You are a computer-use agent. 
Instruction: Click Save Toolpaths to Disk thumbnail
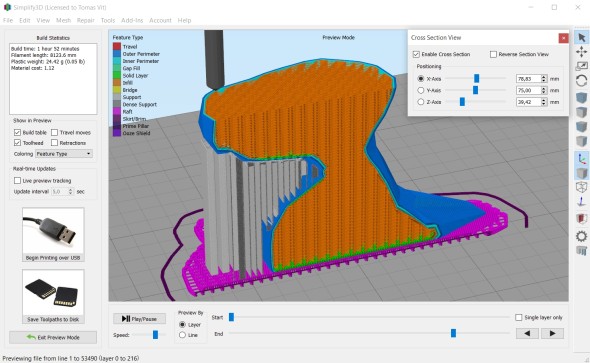tap(53, 296)
